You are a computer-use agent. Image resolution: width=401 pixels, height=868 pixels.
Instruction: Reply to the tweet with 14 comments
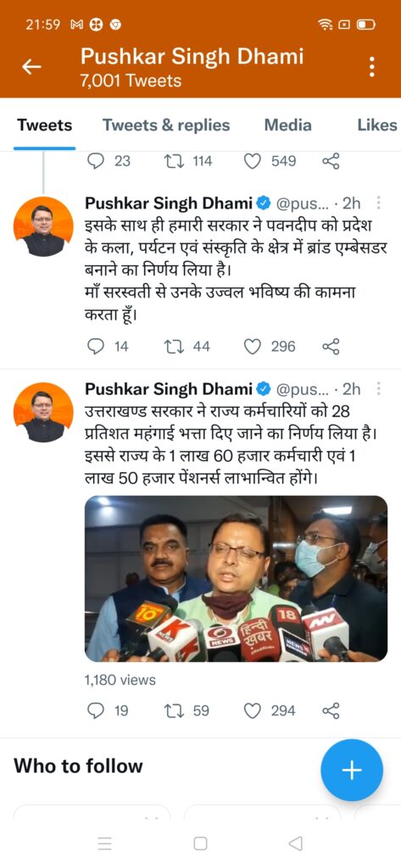96,347
